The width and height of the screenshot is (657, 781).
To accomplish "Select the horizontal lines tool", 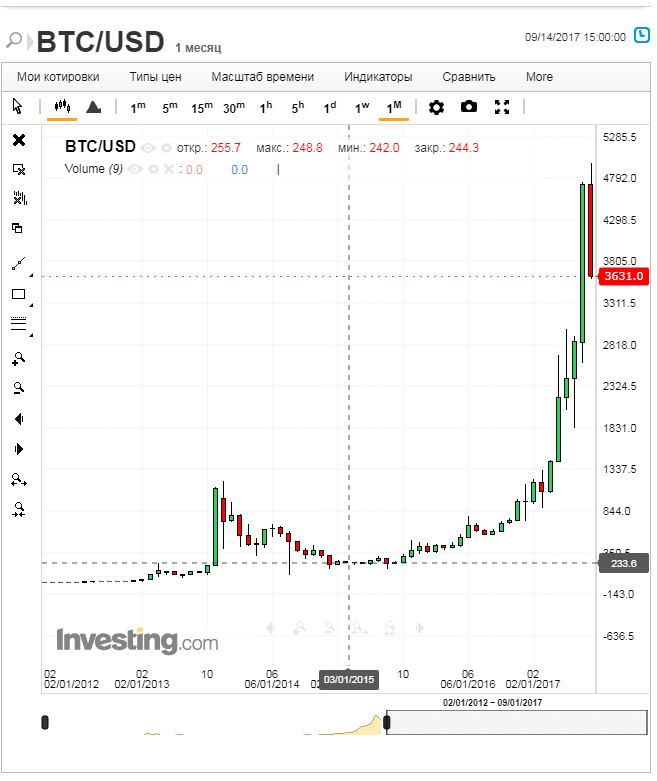I will coord(18,323).
